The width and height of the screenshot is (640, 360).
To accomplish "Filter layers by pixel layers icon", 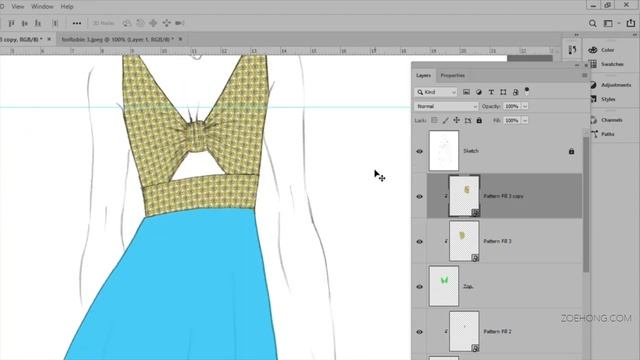I will pyautogui.click(x=466, y=92).
